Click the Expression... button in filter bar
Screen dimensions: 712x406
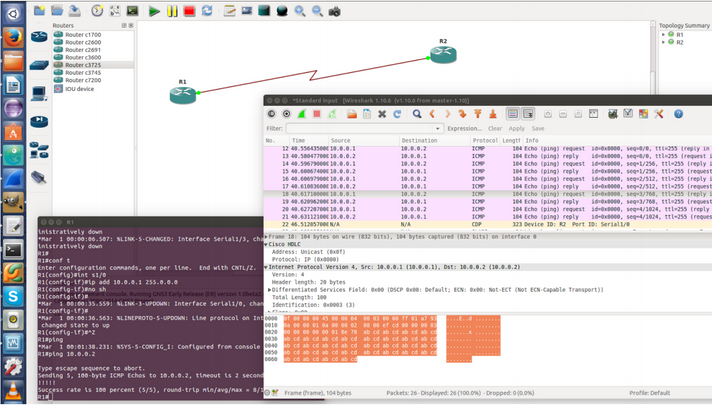[464, 129]
